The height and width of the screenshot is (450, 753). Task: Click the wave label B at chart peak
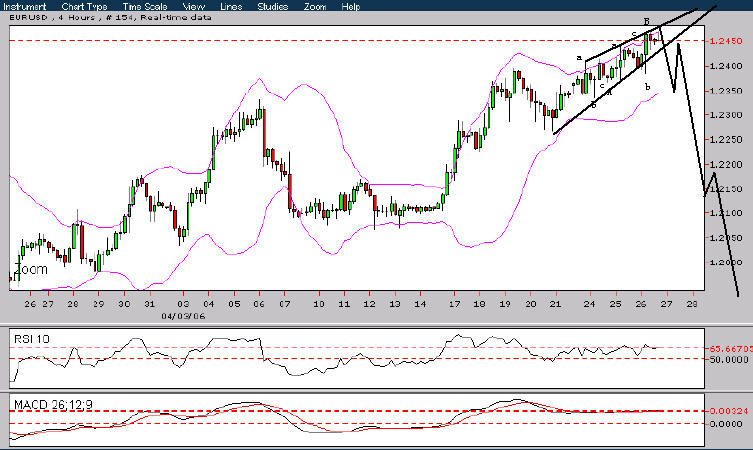646,21
